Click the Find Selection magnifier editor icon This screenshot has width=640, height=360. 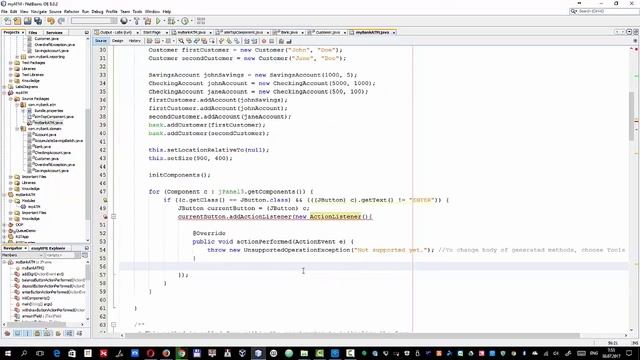[x=181, y=41]
